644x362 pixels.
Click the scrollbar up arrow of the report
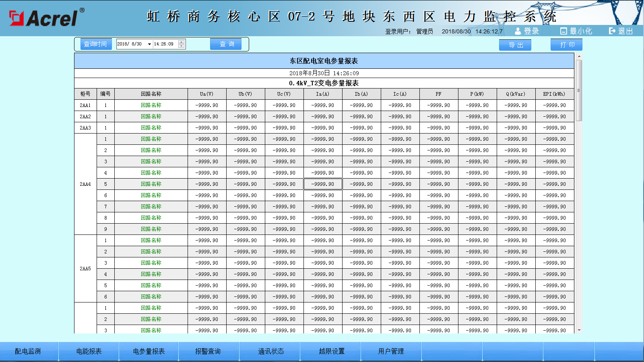click(x=579, y=56)
